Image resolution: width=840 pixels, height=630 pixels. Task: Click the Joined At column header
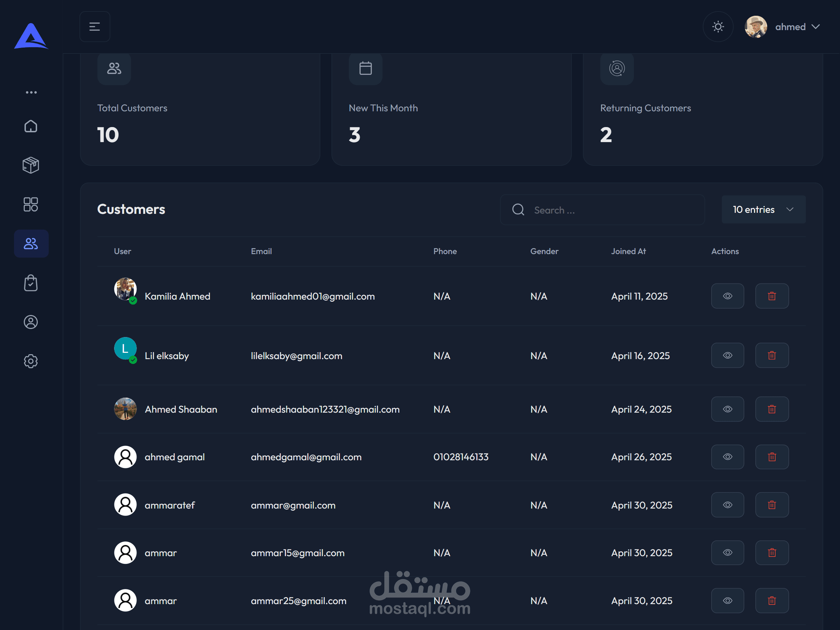click(629, 251)
